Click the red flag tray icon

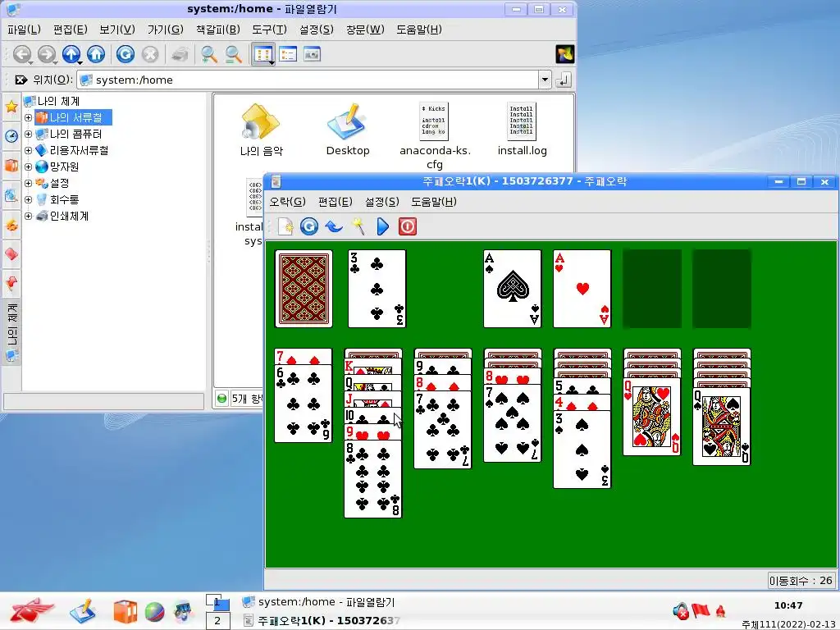click(701, 610)
